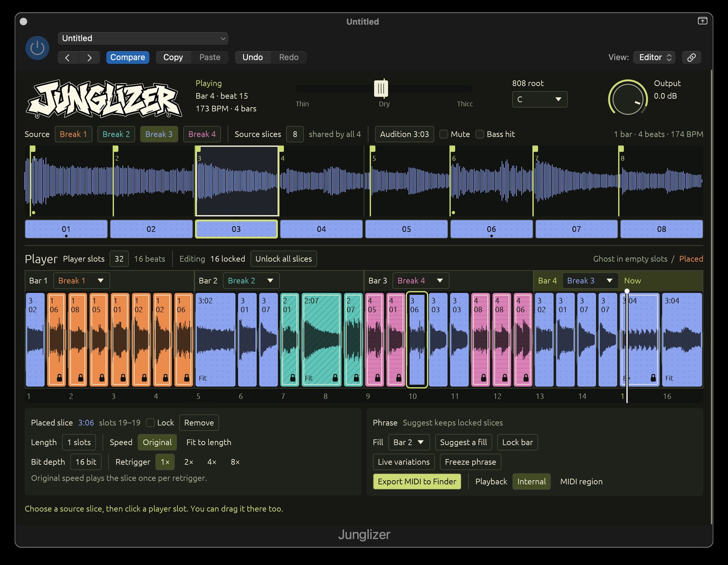Image resolution: width=728 pixels, height=565 pixels.
Task: Click the Player slots count field
Action: point(119,259)
